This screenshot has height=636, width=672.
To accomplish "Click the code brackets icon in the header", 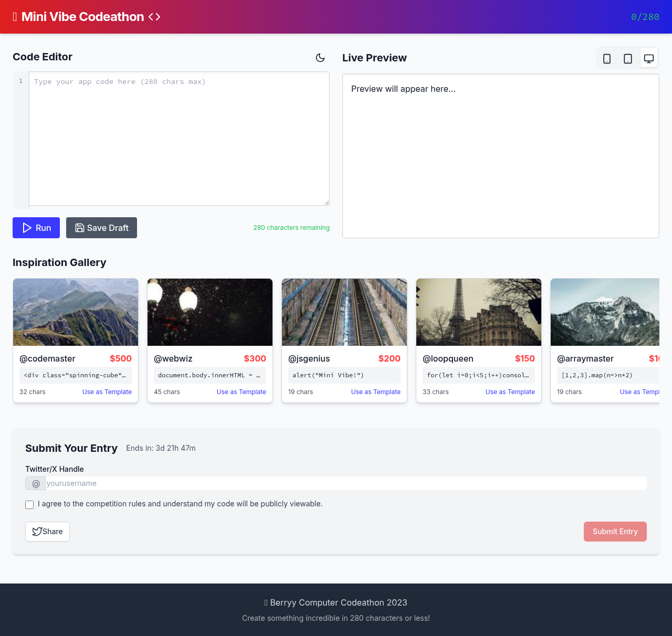I will coord(153,16).
